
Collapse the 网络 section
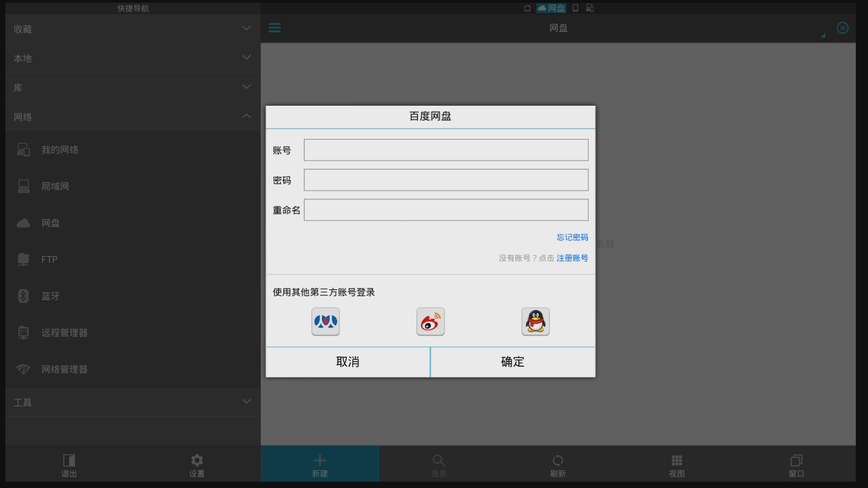pos(133,117)
